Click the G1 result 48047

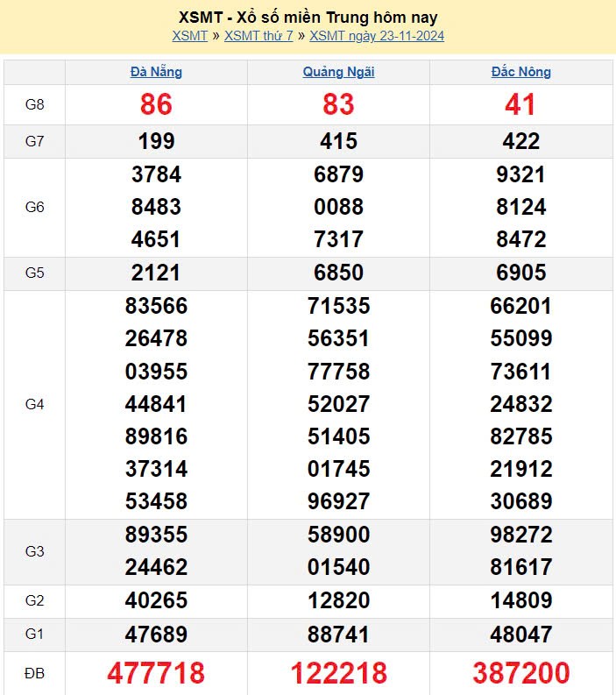520,634
